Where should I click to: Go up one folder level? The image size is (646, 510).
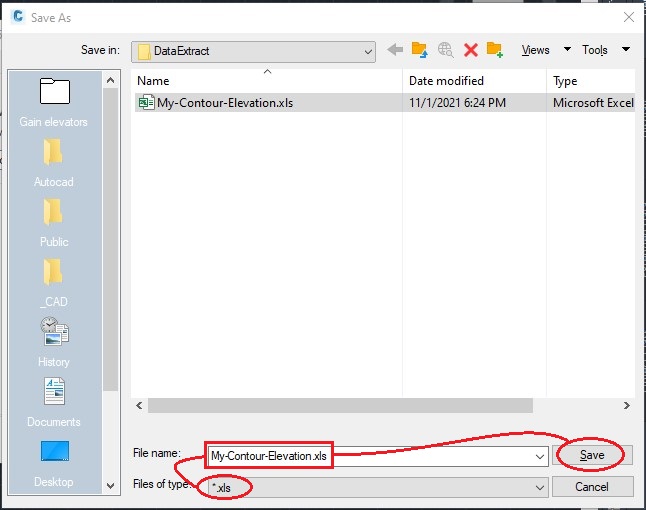(419, 50)
